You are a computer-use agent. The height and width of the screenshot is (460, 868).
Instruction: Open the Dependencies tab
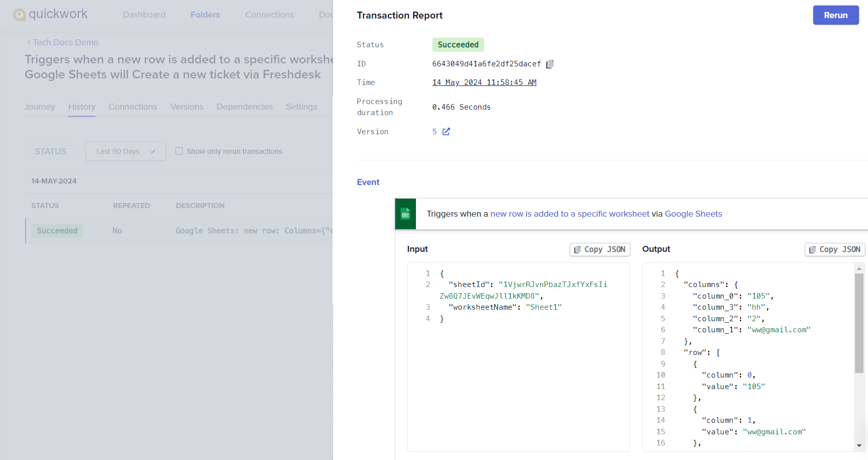(245, 107)
